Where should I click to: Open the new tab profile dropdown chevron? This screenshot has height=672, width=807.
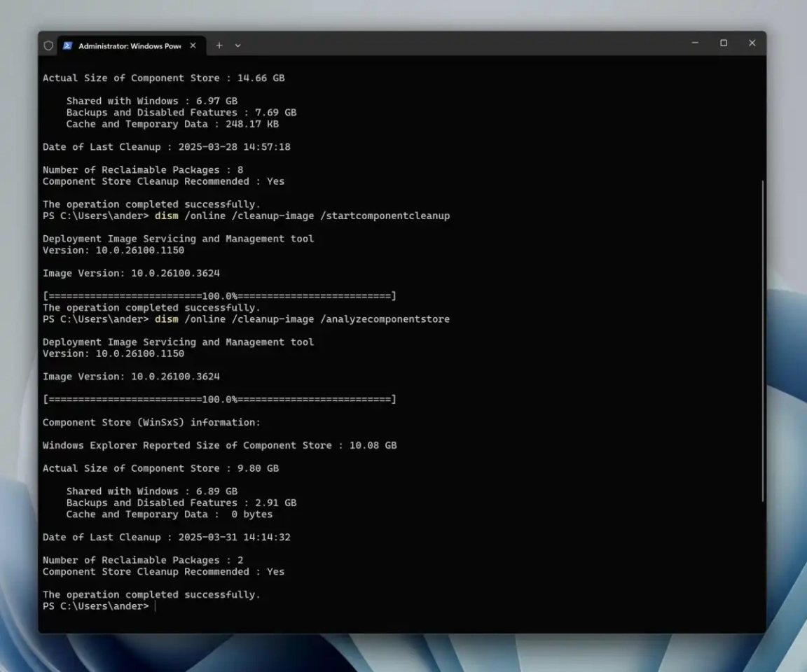click(237, 45)
